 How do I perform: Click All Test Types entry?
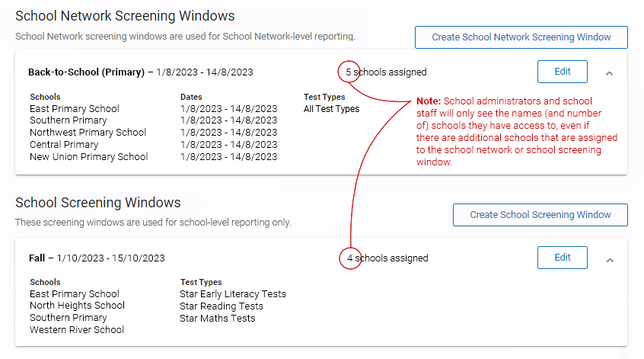tap(331, 109)
